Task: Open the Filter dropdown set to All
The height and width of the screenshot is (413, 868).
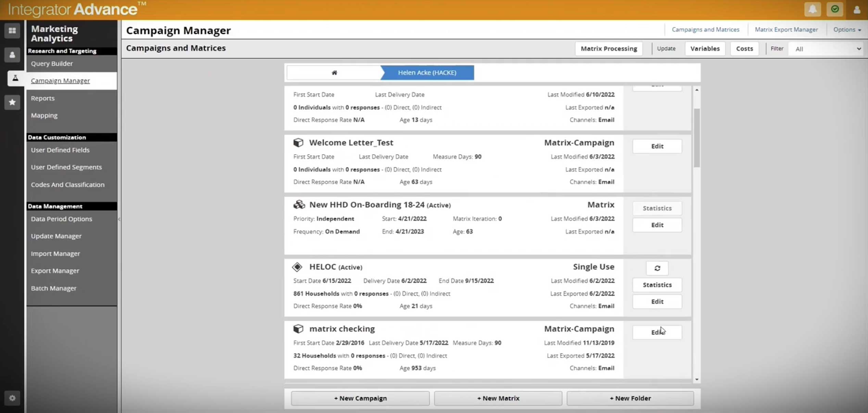Action: click(827, 49)
